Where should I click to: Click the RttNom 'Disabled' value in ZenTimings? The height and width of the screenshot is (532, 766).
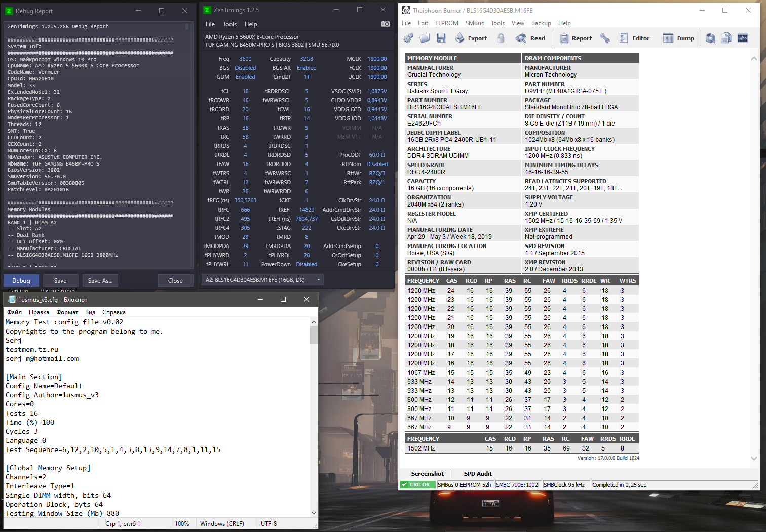(377, 164)
